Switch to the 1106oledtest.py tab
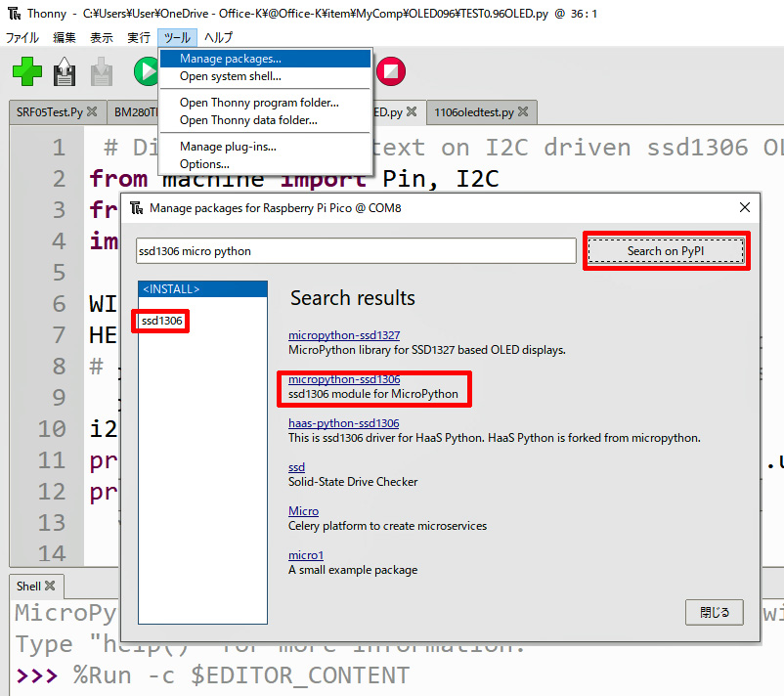This screenshot has height=696, width=784. coord(473,112)
